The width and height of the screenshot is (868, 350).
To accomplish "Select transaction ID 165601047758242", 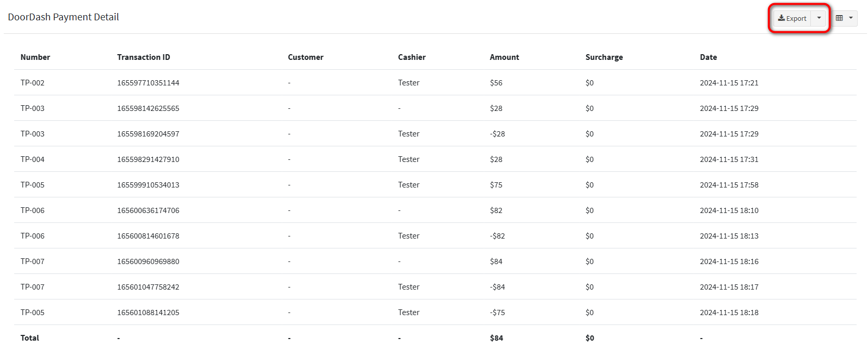I will click(x=148, y=287).
